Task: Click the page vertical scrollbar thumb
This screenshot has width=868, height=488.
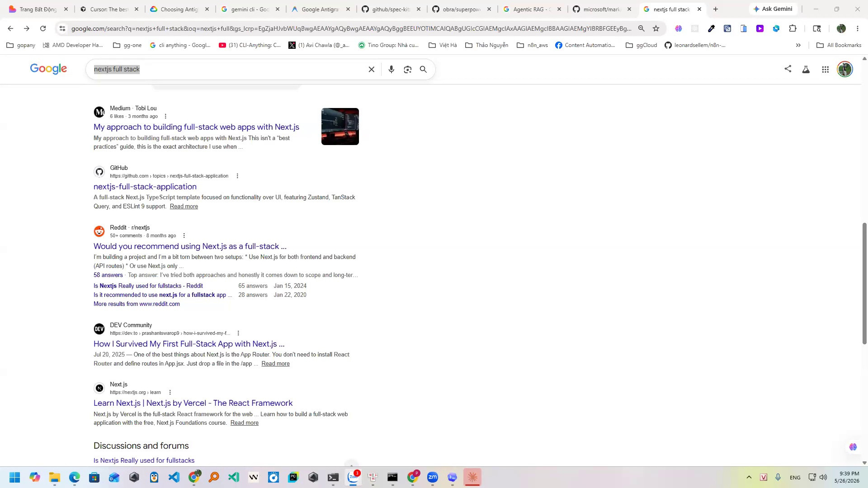Action: (x=864, y=283)
